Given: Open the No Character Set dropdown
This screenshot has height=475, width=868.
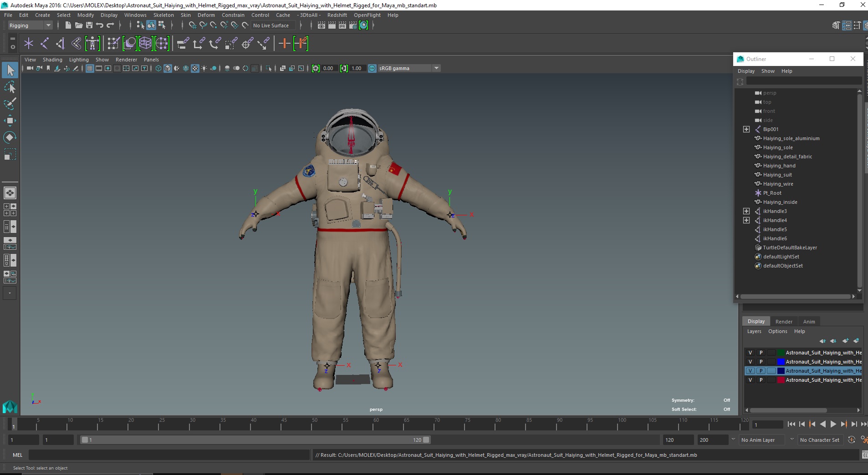Looking at the screenshot, I should click(x=821, y=440).
